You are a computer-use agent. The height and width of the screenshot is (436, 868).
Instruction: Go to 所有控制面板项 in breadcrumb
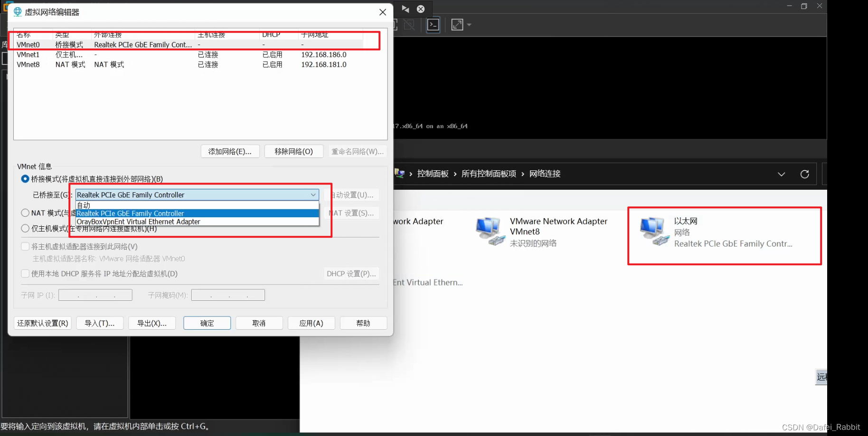pyautogui.click(x=489, y=174)
